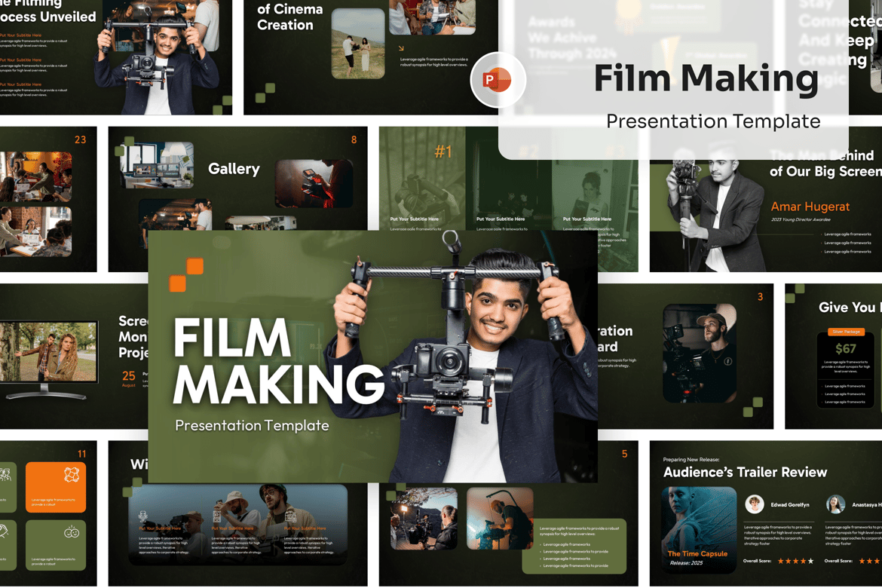Click the "Gallery" heading

[x=234, y=169]
